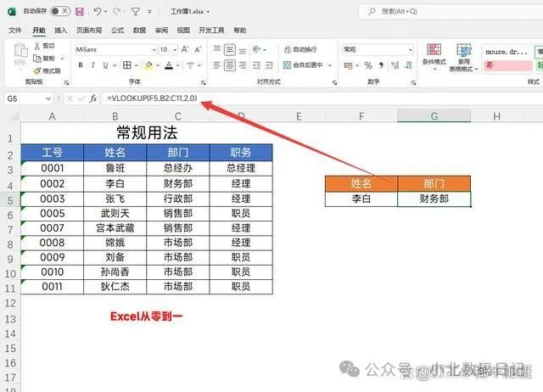
Task: Click the bottom align icon
Action: 243,50
